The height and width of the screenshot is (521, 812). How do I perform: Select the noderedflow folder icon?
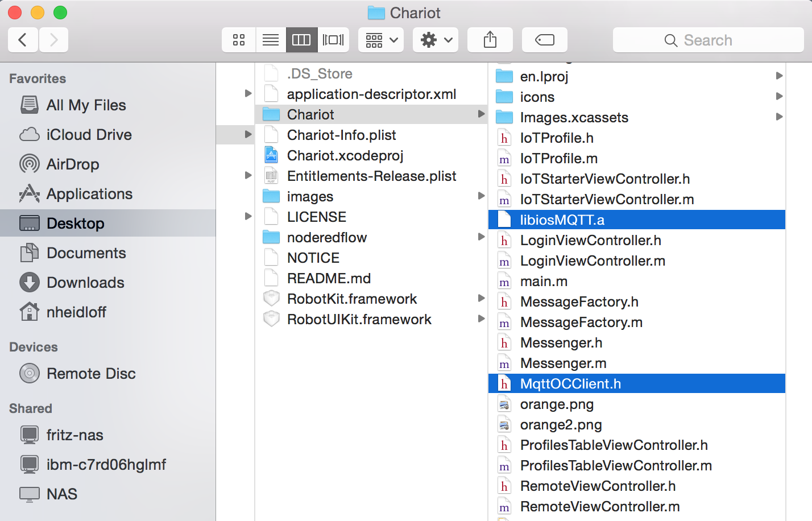(x=271, y=237)
